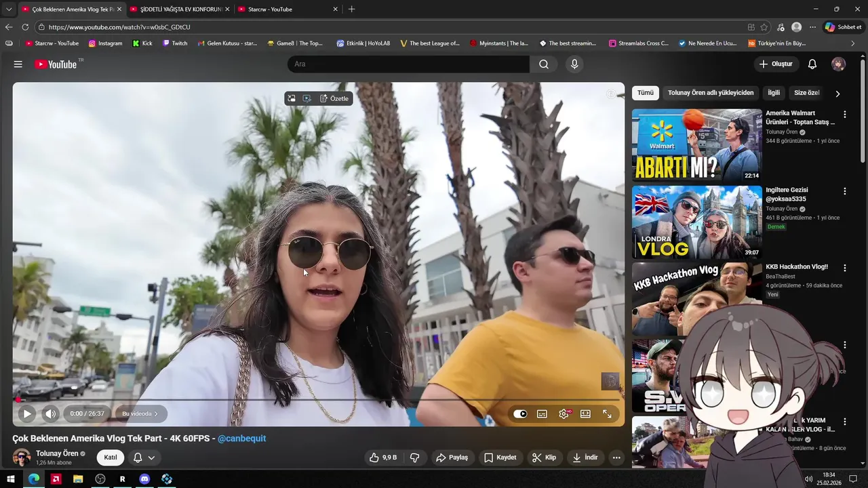Open options menu for Amerika Walmart video
Screen dimensions: 868x488
pyautogui.click(x=844, y=115)
